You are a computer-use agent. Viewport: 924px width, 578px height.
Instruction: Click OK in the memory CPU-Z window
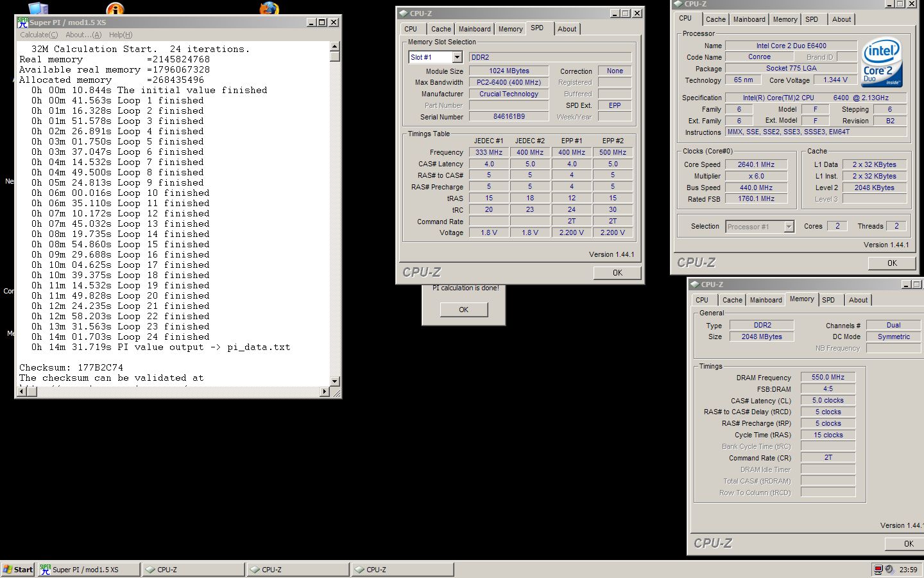904,543
